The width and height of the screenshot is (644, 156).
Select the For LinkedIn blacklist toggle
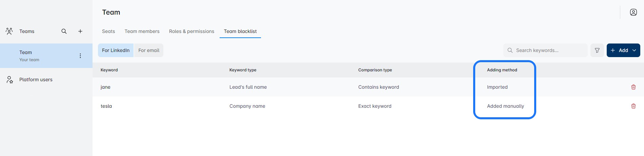tap(116, 50)
